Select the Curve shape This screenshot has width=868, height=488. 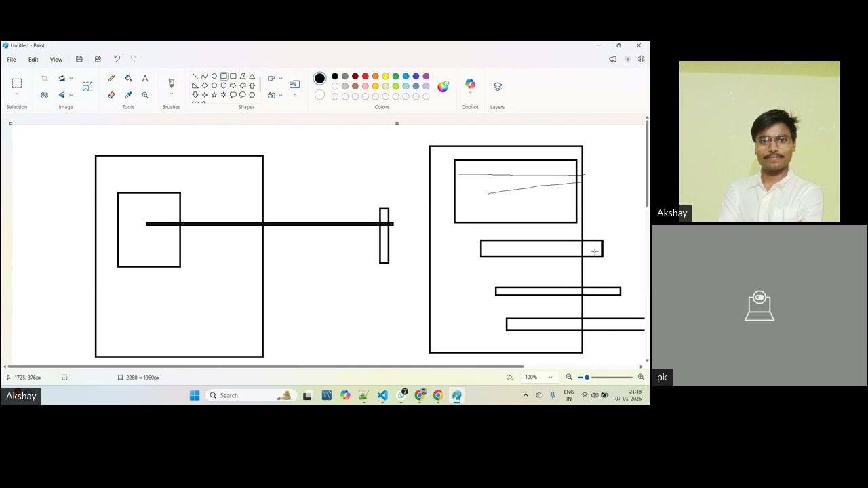click(x=205, y=77)
